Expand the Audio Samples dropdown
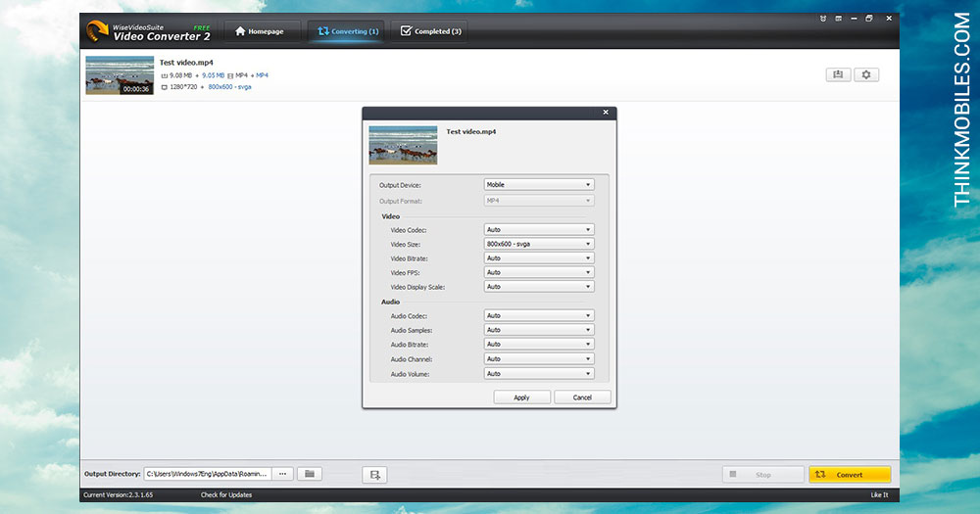The height and width of the screenshot is (514, 980). [x=539, y=330]
